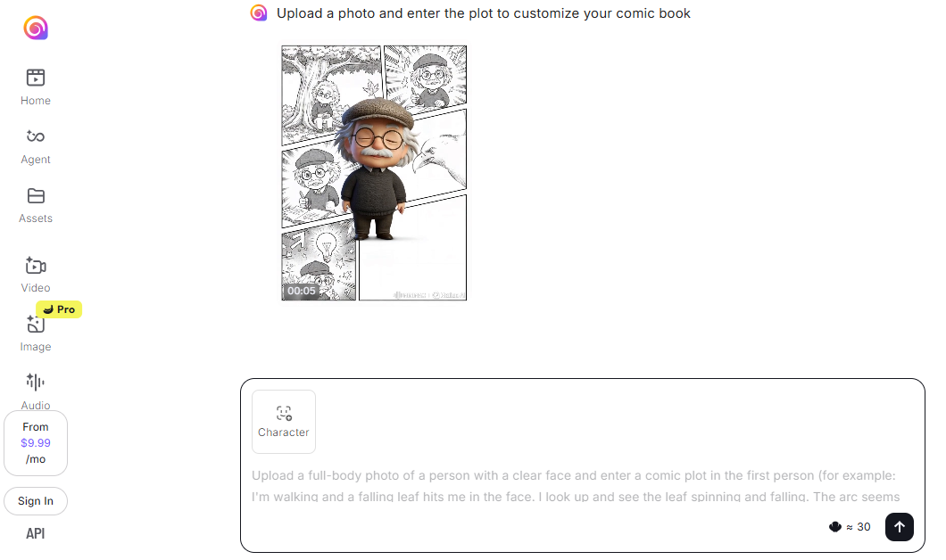This screenshot has height=560, width=946.
Task: Open the API link
Action: point(36,533)
